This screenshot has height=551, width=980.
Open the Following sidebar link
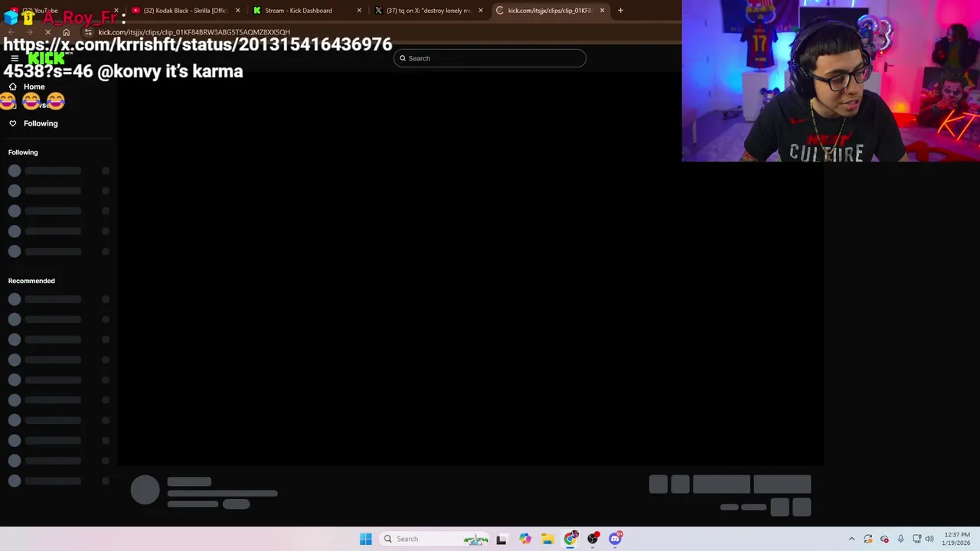click(x=33, y=123)
